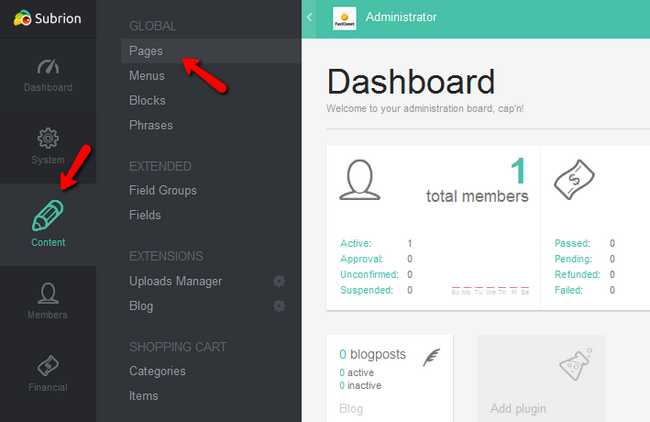The width and height of the screenshot is (650, 422).
Task: Click the System gear icon
Action: coord(47,139)
